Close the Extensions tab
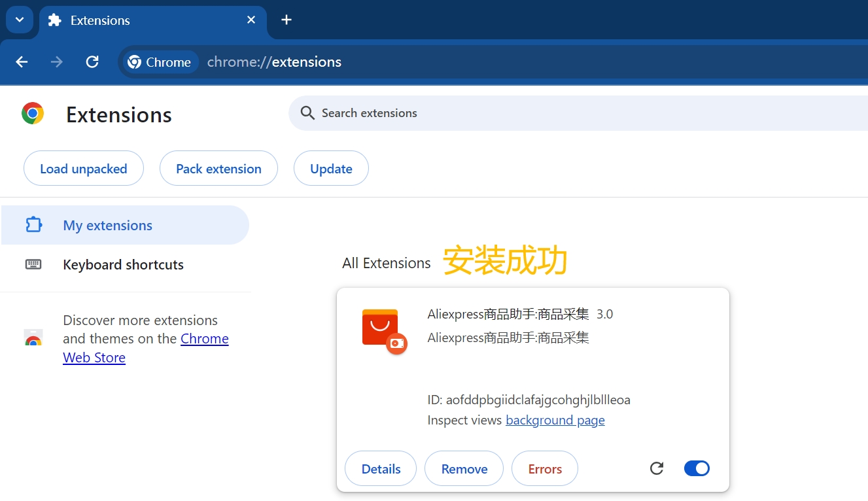This screenshot has width=868, height=501. 251,20
